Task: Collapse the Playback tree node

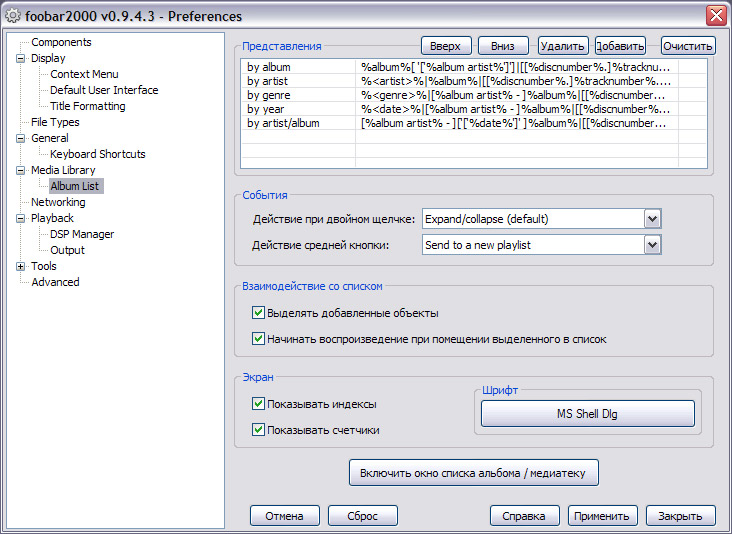Action: pyautogui.click(x=21, y=218)
